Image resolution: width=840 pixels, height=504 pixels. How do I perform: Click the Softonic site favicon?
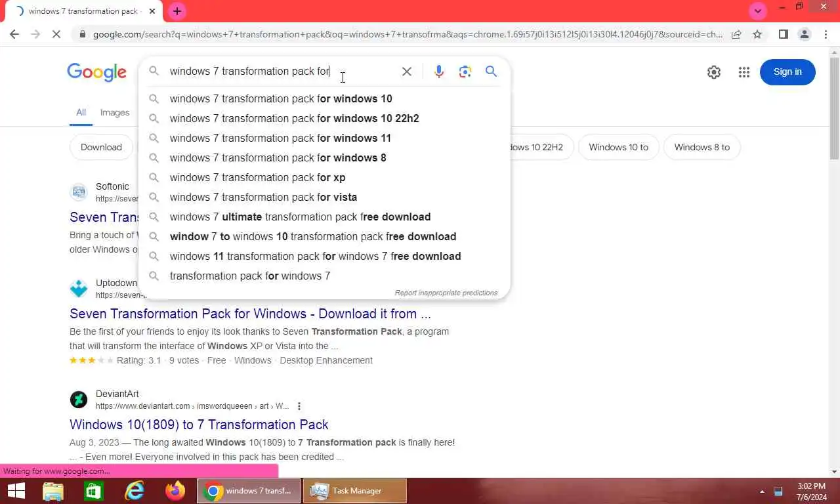coord(79,192)
